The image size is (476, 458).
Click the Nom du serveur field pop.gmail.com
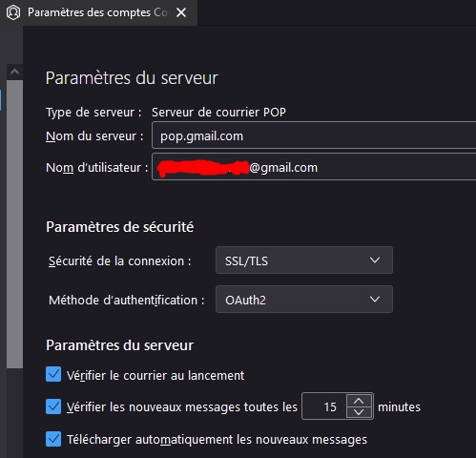(314, 135)
